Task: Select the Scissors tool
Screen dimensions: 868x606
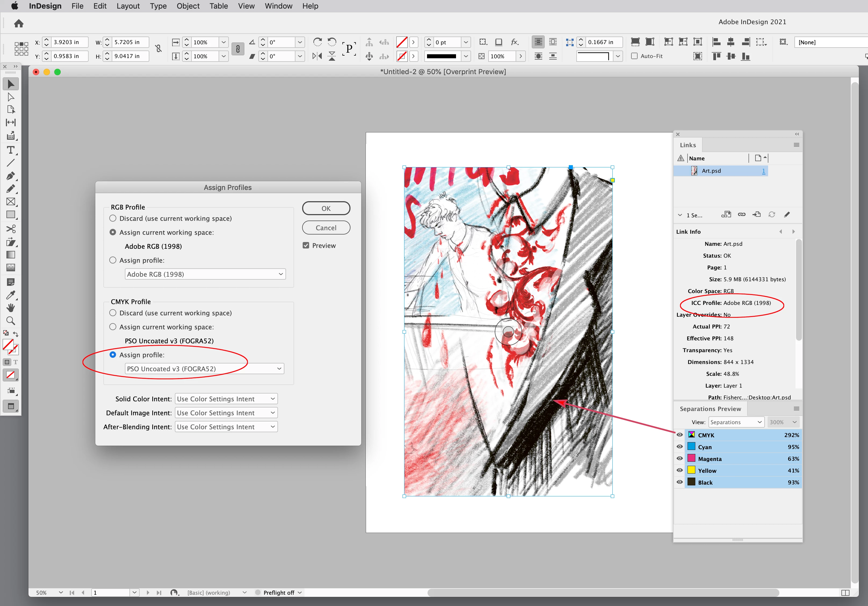Action: (x=10, y=229)
